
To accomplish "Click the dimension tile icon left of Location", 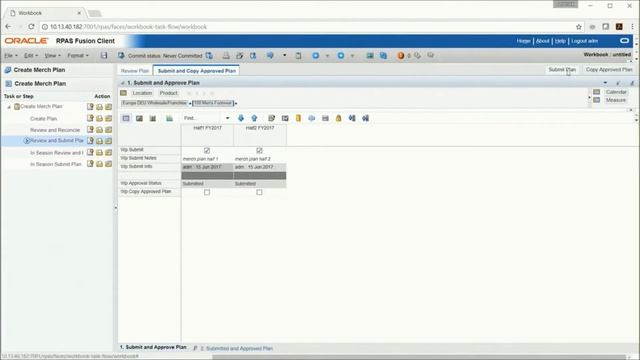I will [124, 93].
